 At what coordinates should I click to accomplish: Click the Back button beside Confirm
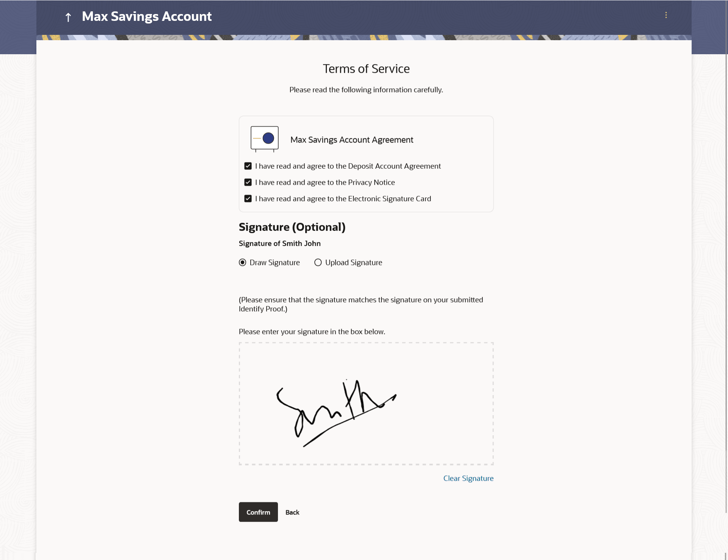pos(292,512)
